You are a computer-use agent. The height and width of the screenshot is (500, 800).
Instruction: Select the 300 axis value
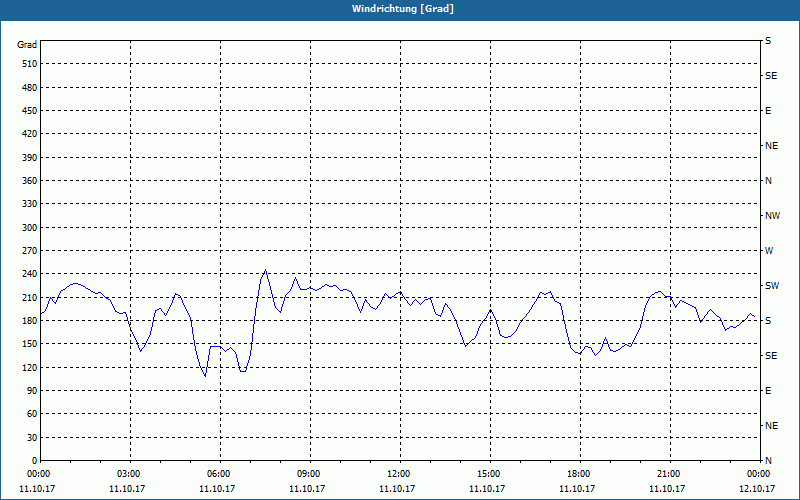tap(29, 227)
